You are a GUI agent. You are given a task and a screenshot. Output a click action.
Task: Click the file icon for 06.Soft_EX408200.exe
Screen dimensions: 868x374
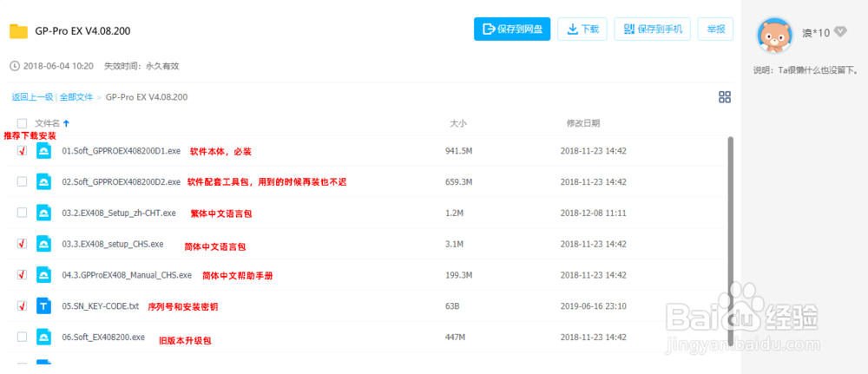tap(43, 337)
